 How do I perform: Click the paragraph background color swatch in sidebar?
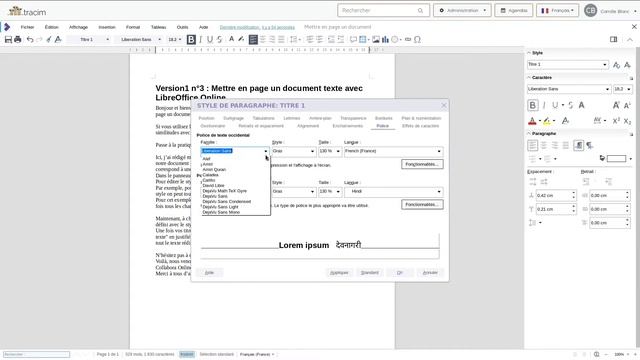(x=616, y=158)
